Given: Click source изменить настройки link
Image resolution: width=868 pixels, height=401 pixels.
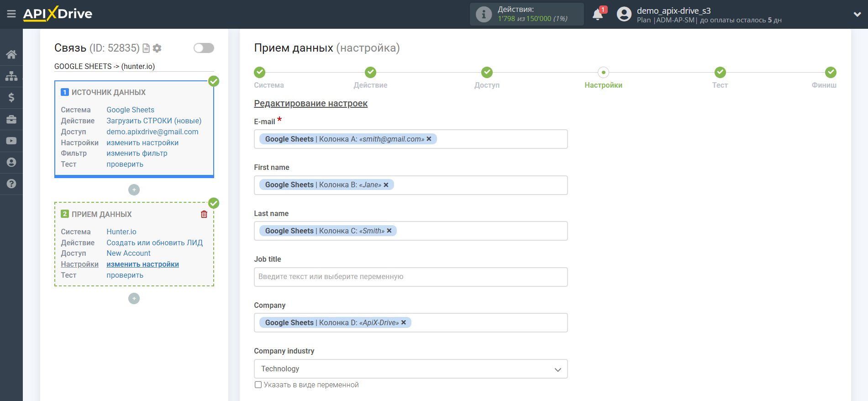Looking at the screenshot, I should coord(142,142).
